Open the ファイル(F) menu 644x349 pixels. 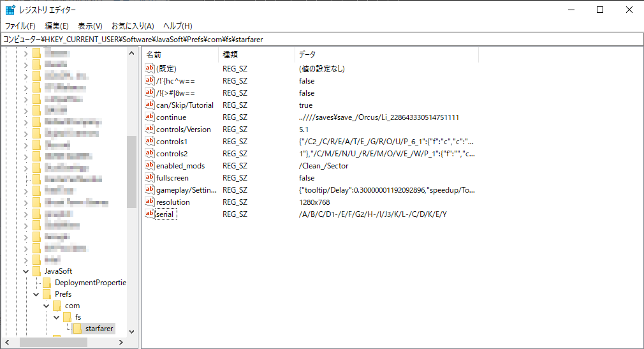[20, 26]
